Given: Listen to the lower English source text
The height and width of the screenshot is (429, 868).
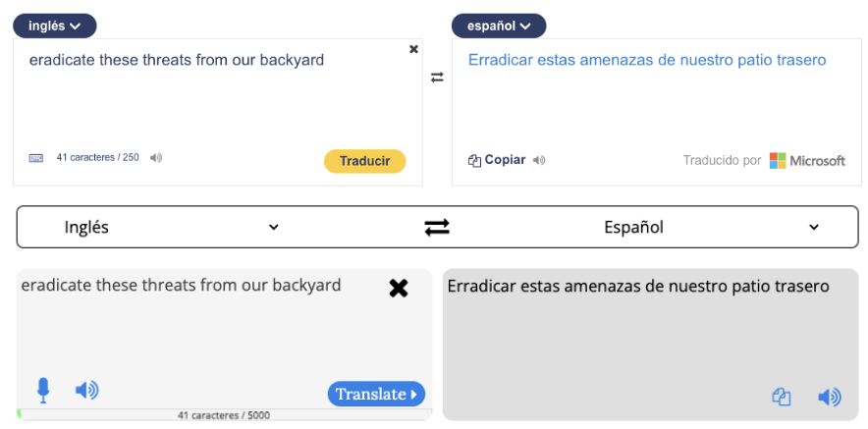Looking at the screenshot, I should (x=87, y=391).
